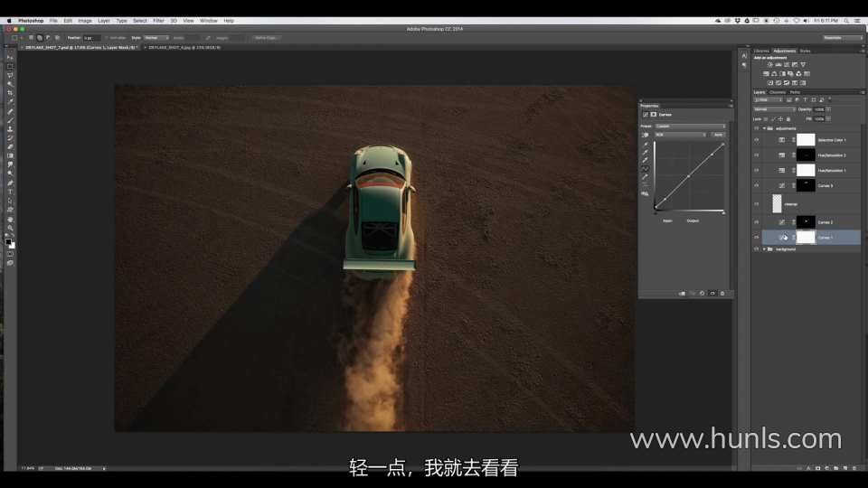Switch to the Channels tab
The image size is (868, 488).
(x=778, y=92)
